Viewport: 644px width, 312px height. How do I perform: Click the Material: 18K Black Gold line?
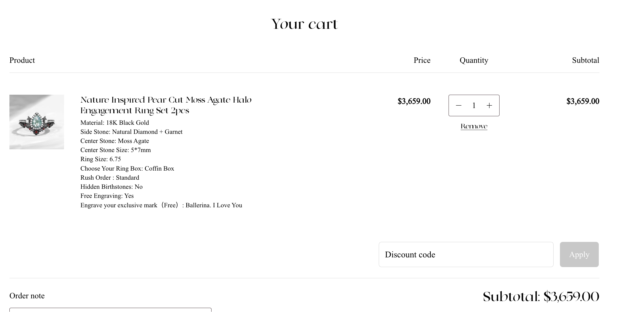(x=115, y=123)
